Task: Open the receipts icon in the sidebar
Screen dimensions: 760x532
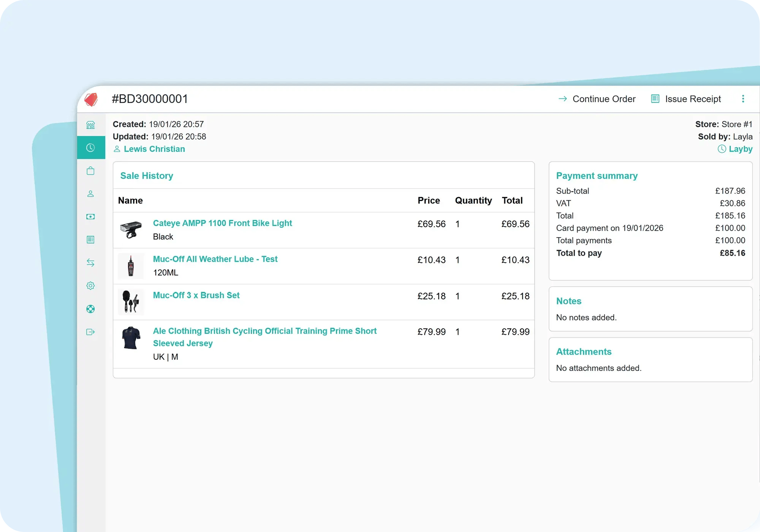Action: click(x=91, y=239)
